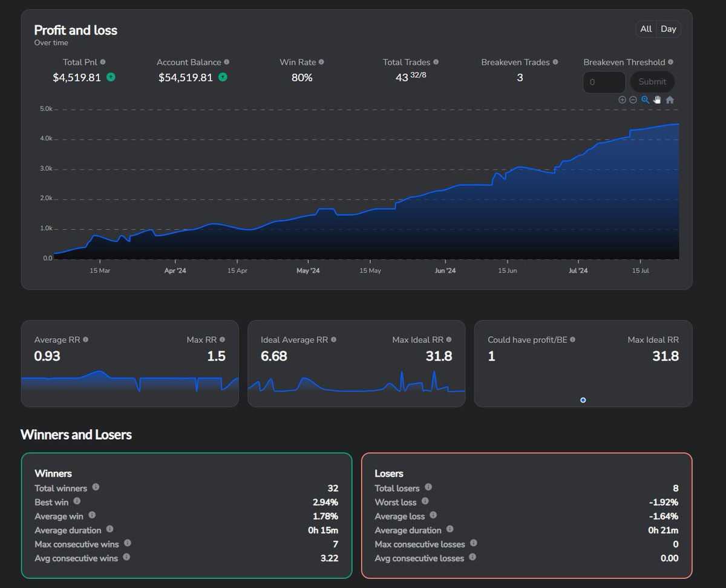
Task: Switch chart view to All
Action: 646,29
